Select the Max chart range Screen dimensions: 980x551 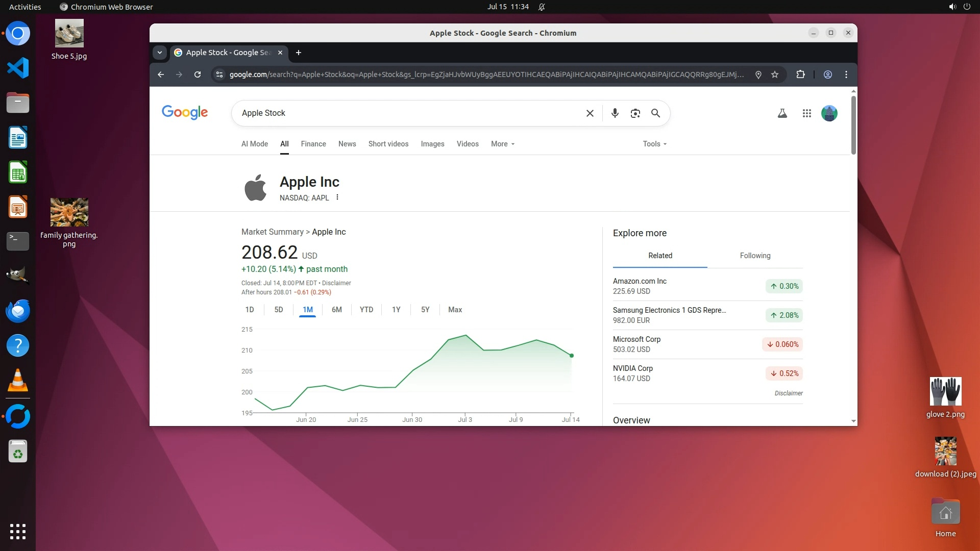pyautogui.click(x=455, y=310)
